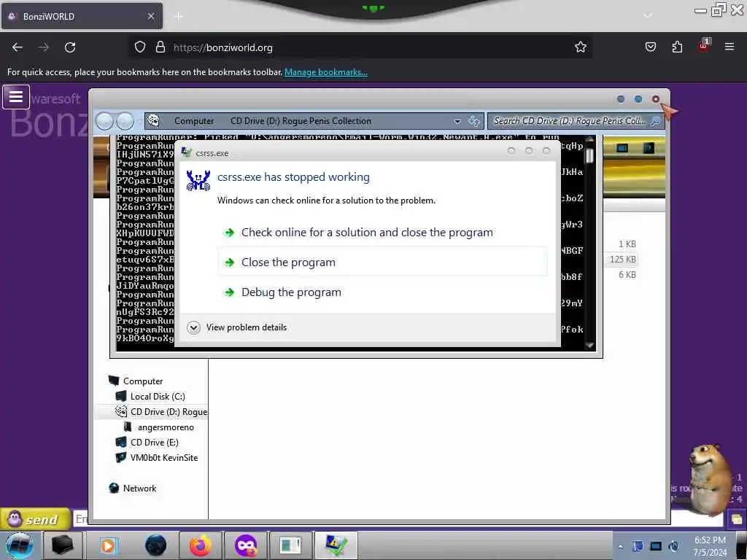Image resolution: width=747 pixels, height=560 pixels.
Task: Open the extensions puzzle icon
Action: (677, 47)
